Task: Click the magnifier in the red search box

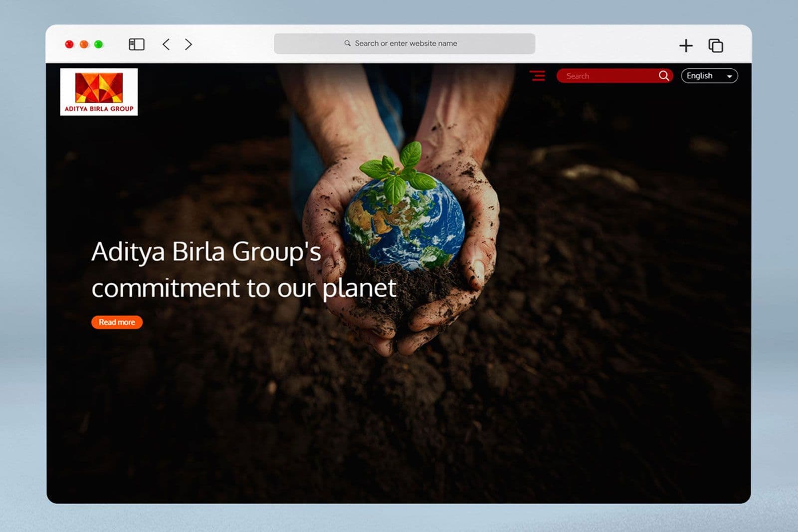Action: click(664, 76)
